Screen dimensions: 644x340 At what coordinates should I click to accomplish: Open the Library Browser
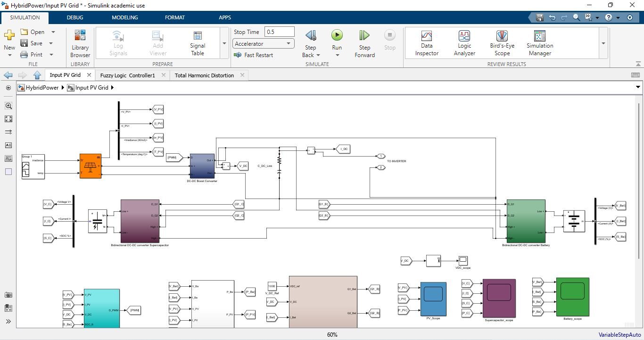coord(80,43)
